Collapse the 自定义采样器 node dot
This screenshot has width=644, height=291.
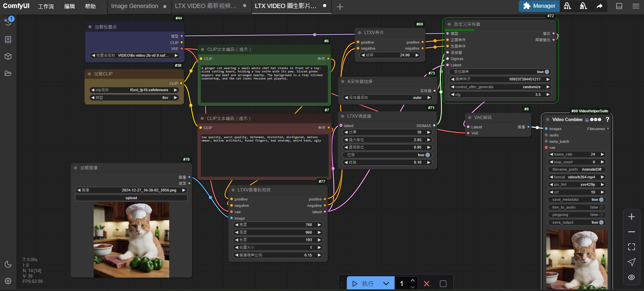coord(449,24)
